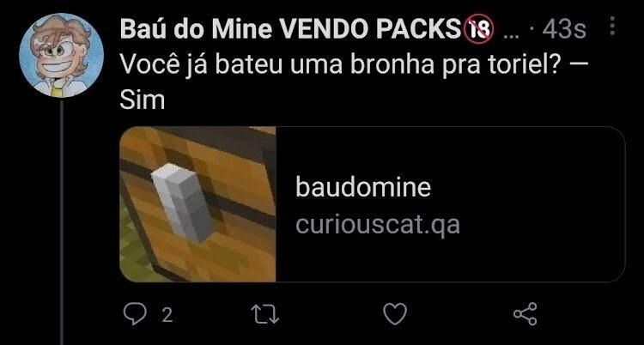Image resolution: width=644 pixels, height=345 pixels.
Task: Open Baú do Mine's profile avatar
Action: [61, 55]
